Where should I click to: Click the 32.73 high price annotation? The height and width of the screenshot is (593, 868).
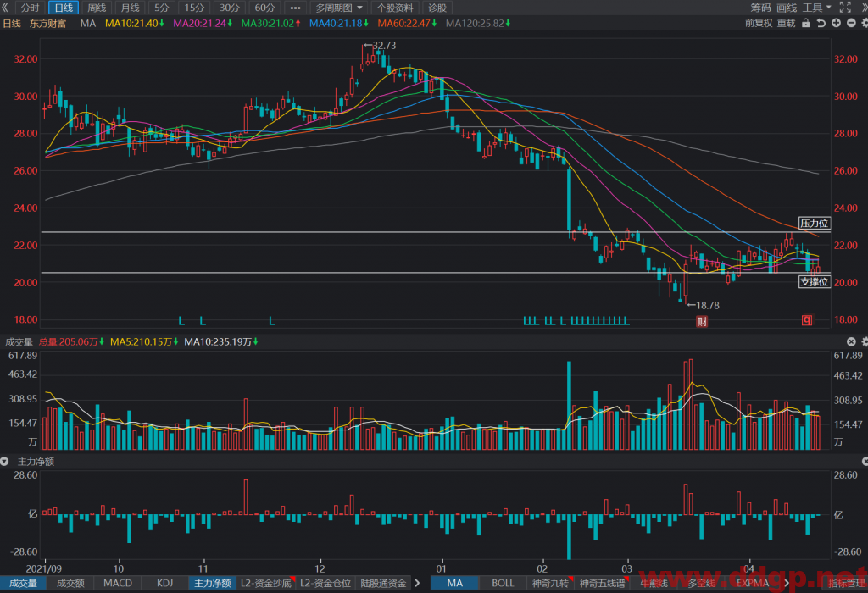click(384, 46)
